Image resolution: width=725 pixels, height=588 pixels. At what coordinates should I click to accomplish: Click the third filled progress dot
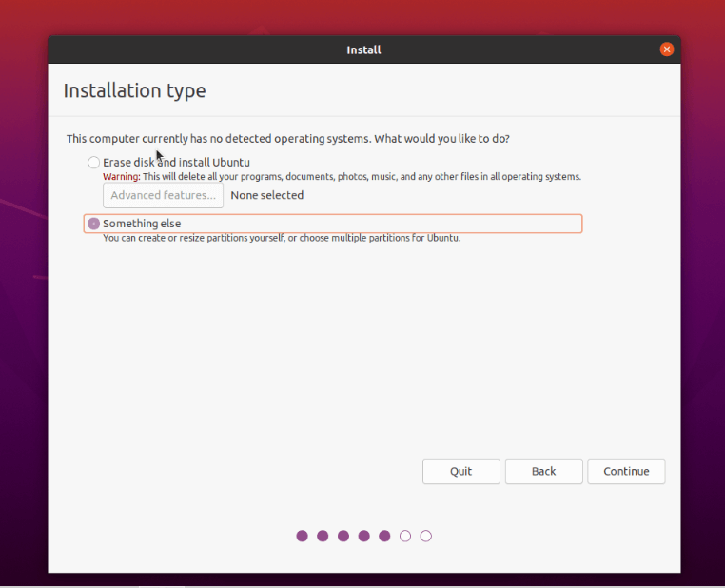(343, 536)
